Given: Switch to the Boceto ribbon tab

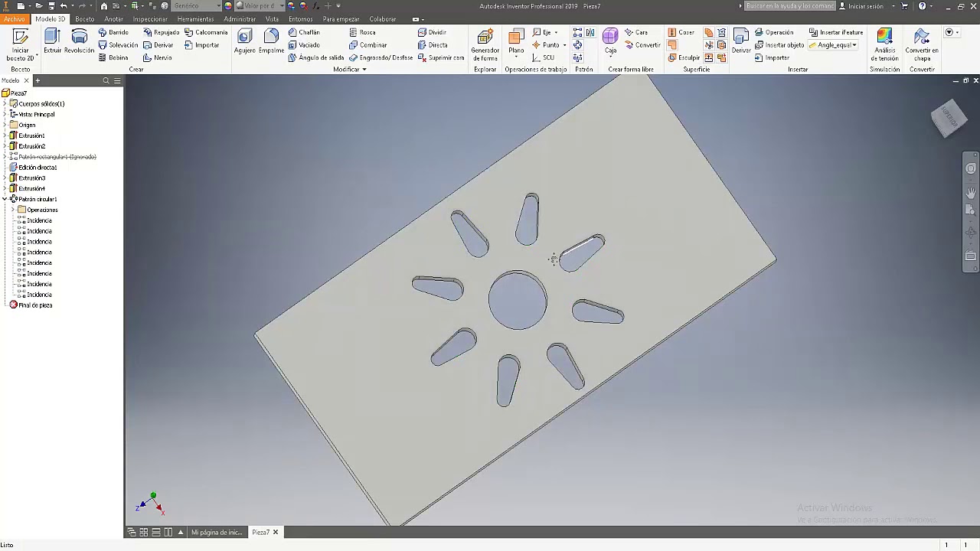Looking at the screenshot, I should 84,19.
